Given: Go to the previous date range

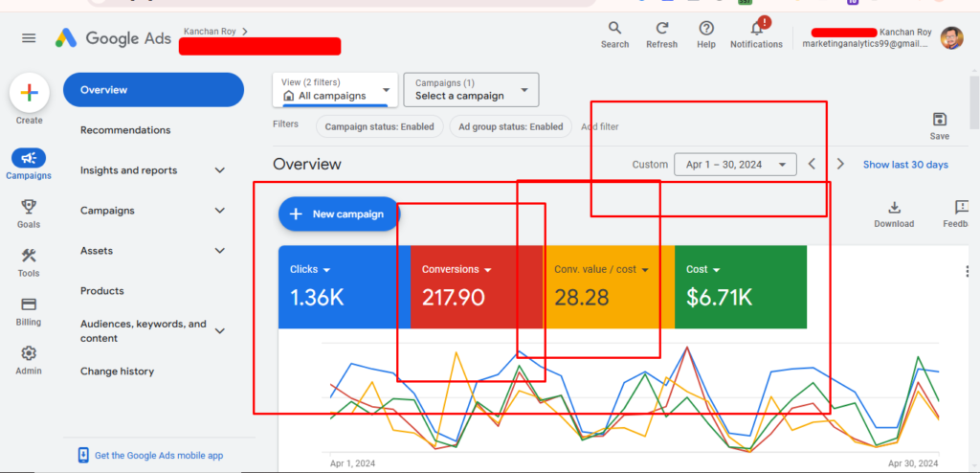Looking at the screenshot, I should point(812,164).
